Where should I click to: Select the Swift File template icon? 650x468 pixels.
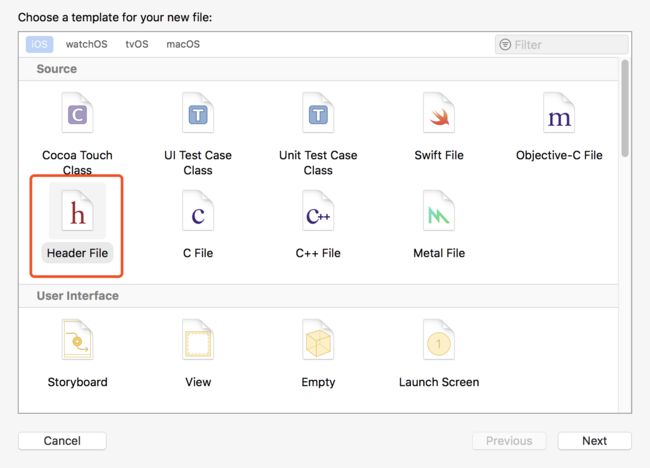point(439,113)
